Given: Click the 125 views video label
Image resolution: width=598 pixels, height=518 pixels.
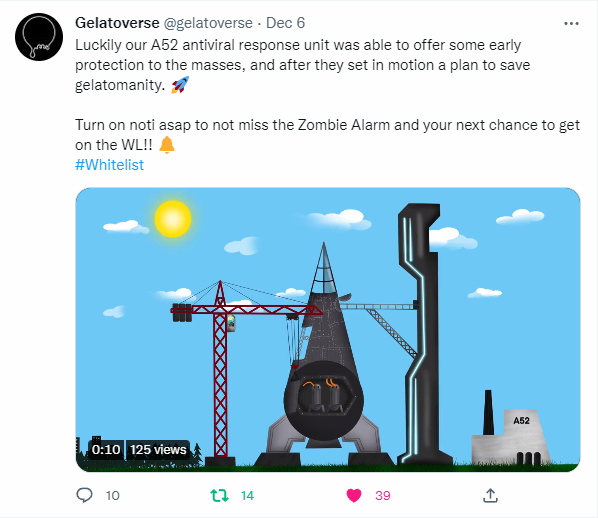Looking at the screenshot, I should click(158, 450).
